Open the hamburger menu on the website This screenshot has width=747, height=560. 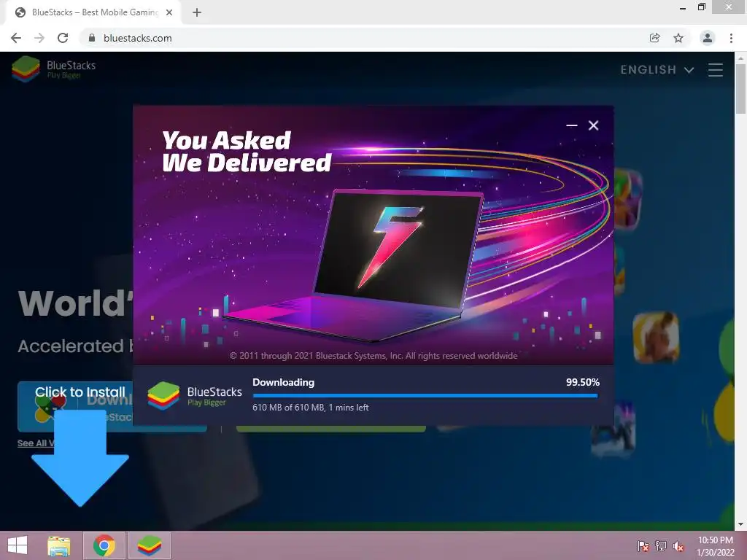tap(715, 70)
